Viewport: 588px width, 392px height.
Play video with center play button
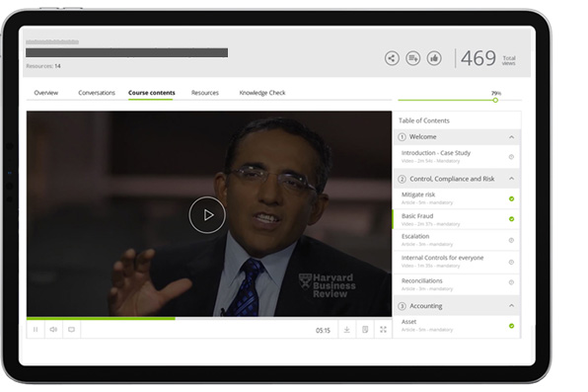207,215
